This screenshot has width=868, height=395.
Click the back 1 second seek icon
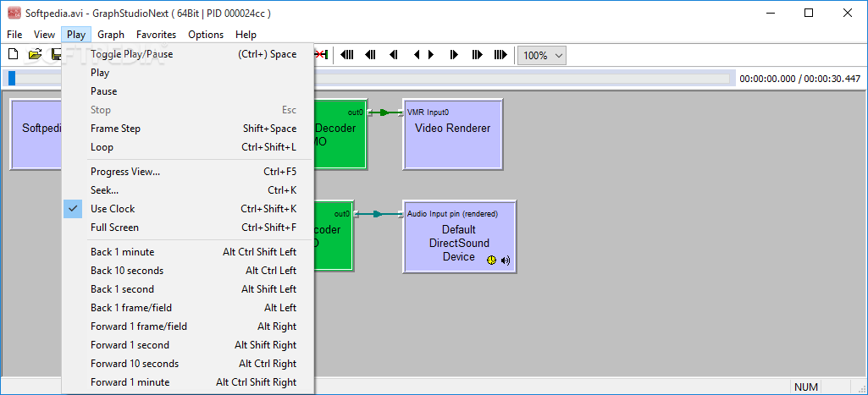coord(394,55)
